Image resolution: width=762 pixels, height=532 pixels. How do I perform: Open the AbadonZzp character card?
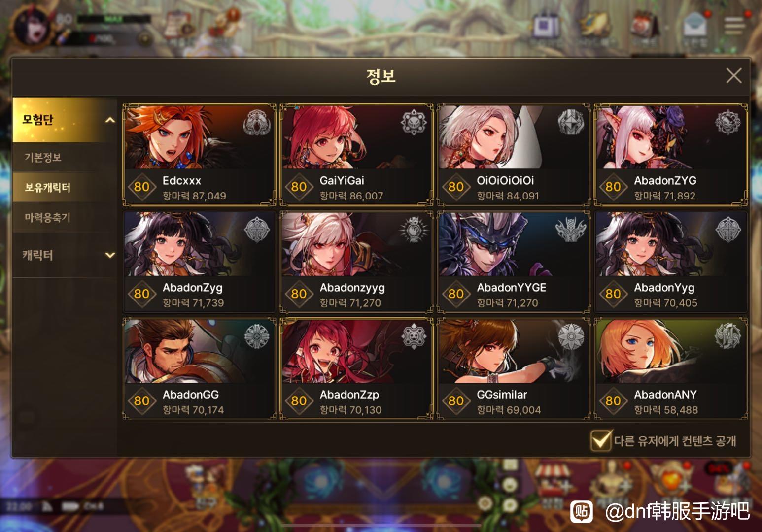[356, 369]
